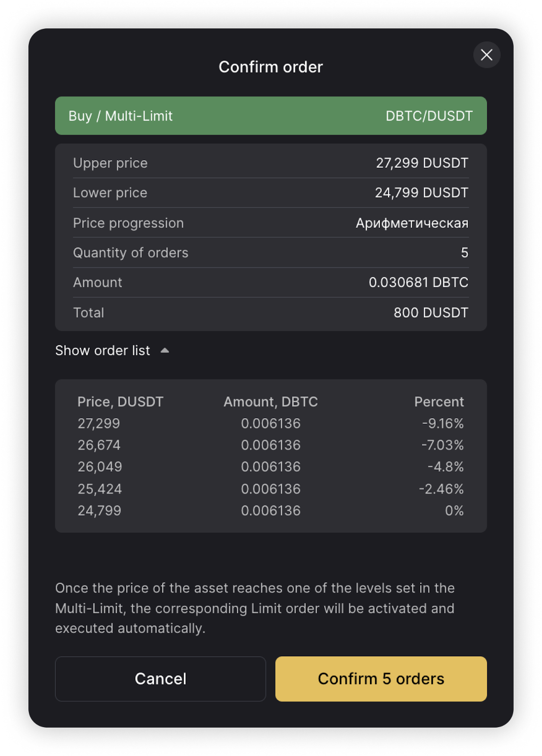
Task: Select the DBTC/DUSDT pair label
Action: (429, 116)
